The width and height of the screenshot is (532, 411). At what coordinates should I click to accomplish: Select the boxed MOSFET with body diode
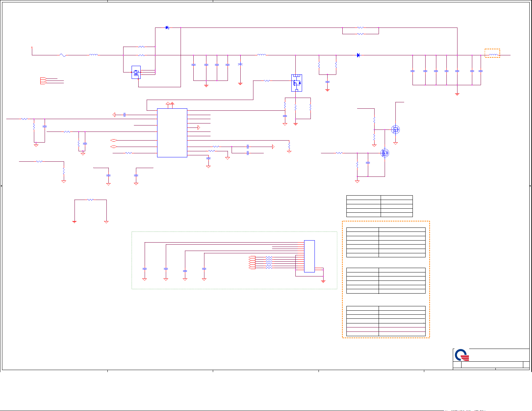297,83
